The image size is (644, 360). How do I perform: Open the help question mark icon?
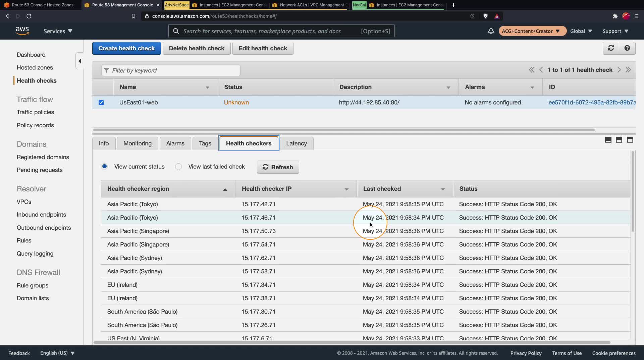point(627,48)
